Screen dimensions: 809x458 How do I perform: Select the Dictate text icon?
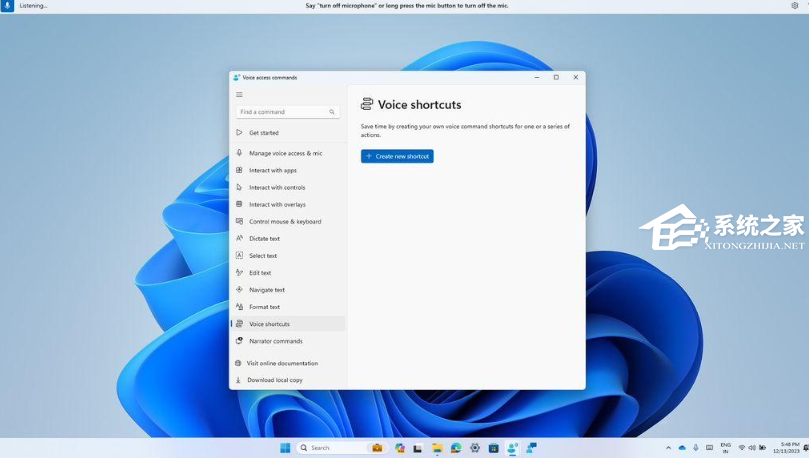point(239,238)
